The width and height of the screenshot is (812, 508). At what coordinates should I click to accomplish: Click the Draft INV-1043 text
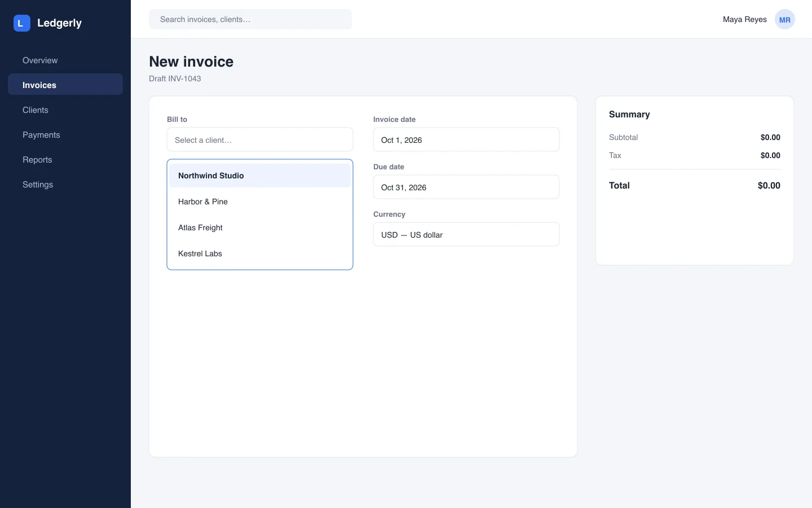click(x=175, y=78)
